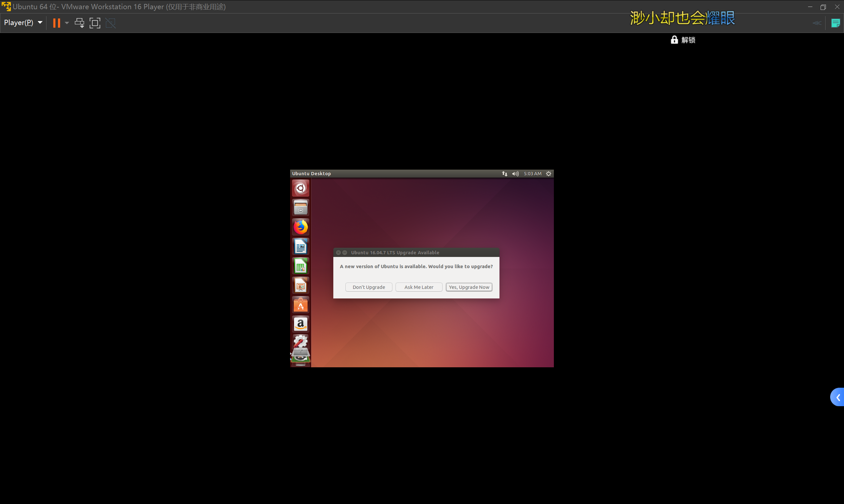
Task: Choose Ask Me Later
Action: point(419,287)
